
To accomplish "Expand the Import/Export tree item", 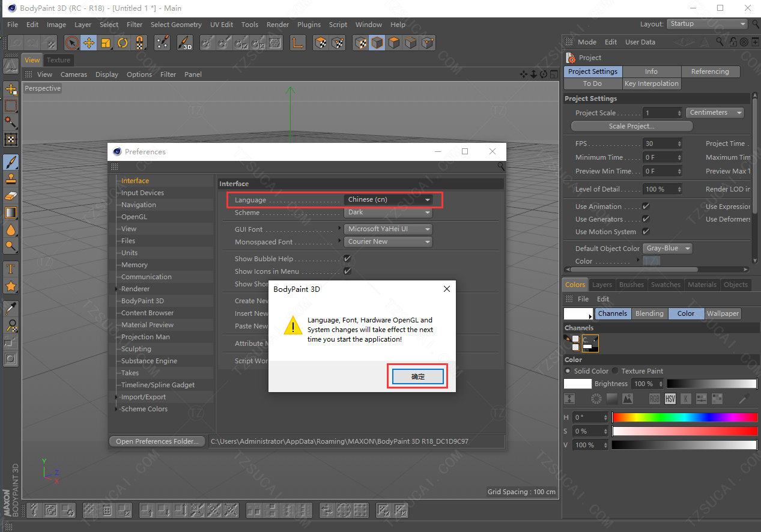I will click(x=117, y=397).
